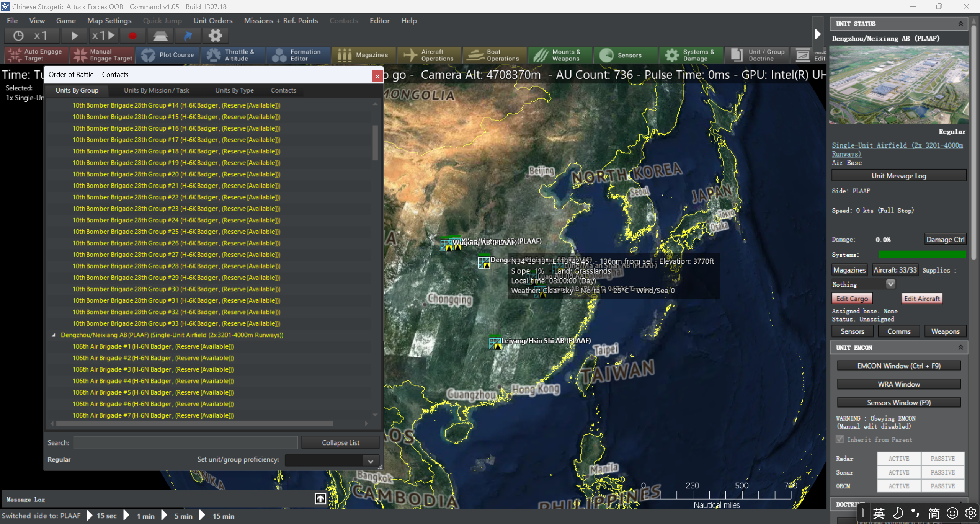Advance time by 5 min

[x=177, y=516]
